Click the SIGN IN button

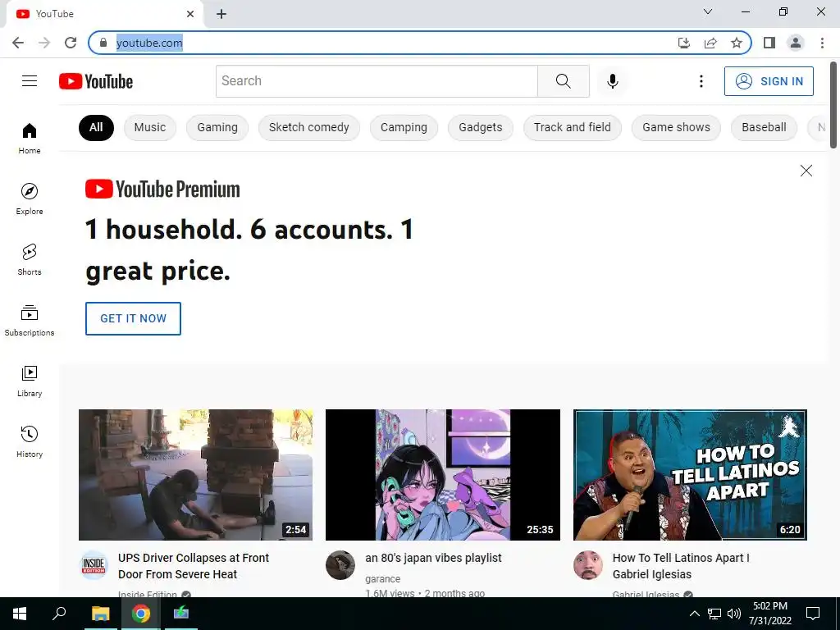click(x=769, y=81)
